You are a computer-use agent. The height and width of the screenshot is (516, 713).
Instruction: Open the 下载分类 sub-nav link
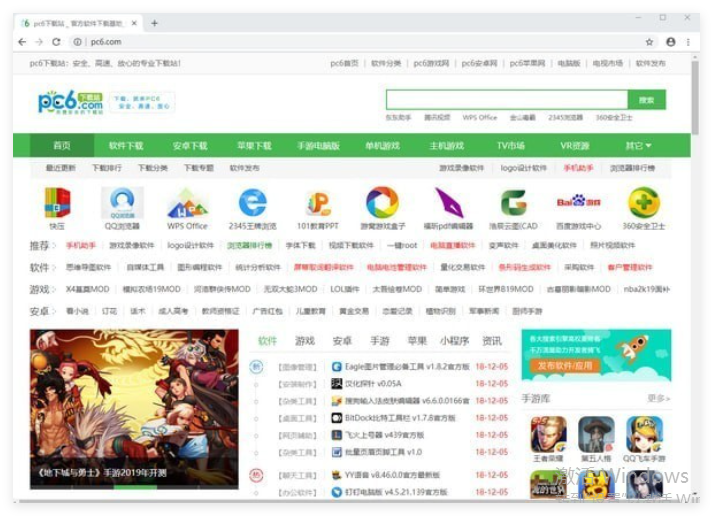[153, 168]
